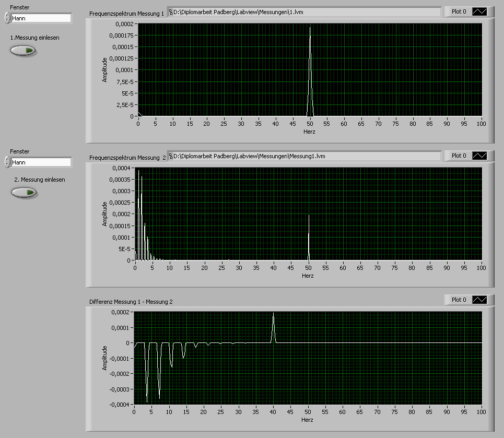Toggle the 1.Messung einlesen button

[23, 51]
